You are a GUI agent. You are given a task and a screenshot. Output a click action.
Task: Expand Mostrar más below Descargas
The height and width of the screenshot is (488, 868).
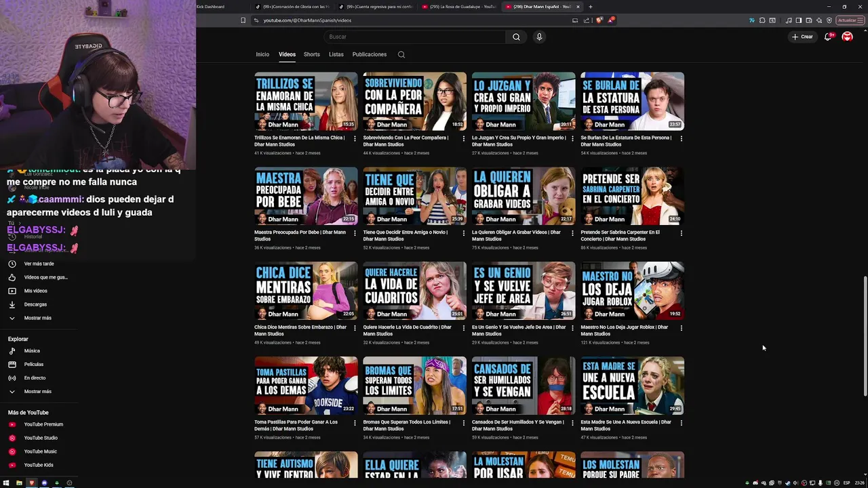tap(39, 318)
